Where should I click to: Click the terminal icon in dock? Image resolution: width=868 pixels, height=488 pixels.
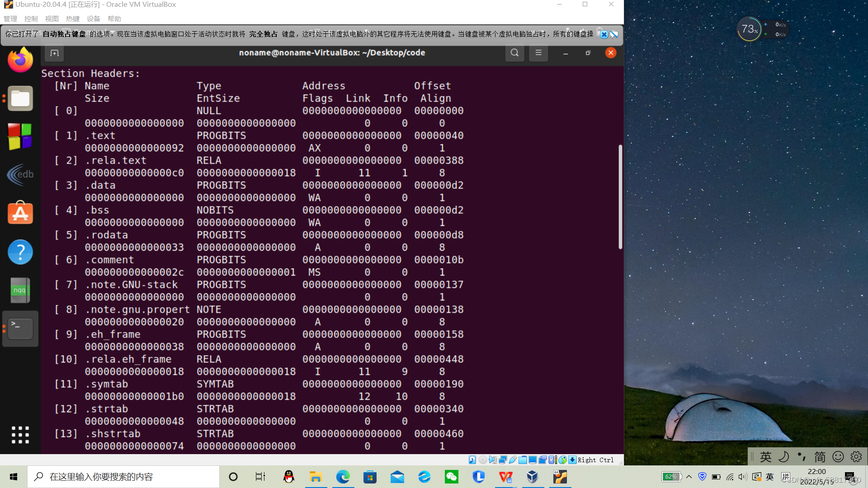(20, 328)
